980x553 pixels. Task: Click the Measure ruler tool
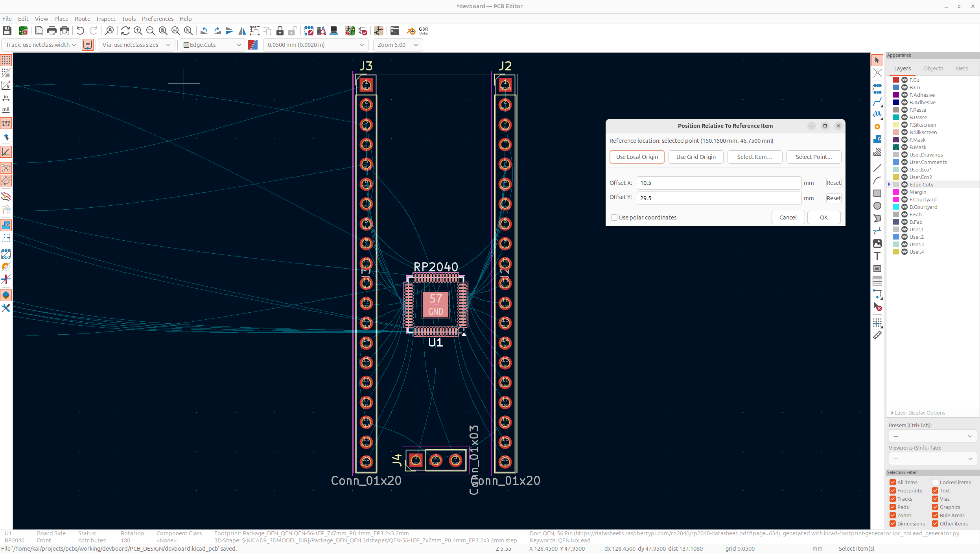(877, 335)
